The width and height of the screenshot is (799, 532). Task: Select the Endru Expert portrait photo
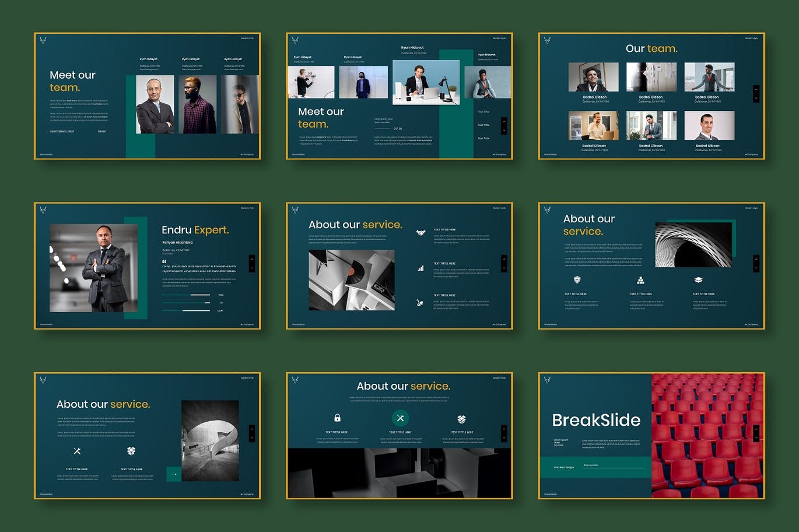coord(94,268)
